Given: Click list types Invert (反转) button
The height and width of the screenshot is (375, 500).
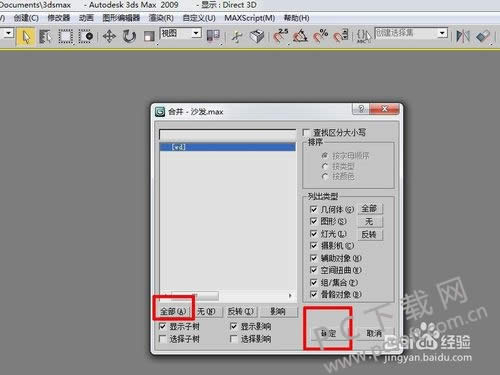Looking at the screenshot, I should pyautogui.click(x=370, y=234).
